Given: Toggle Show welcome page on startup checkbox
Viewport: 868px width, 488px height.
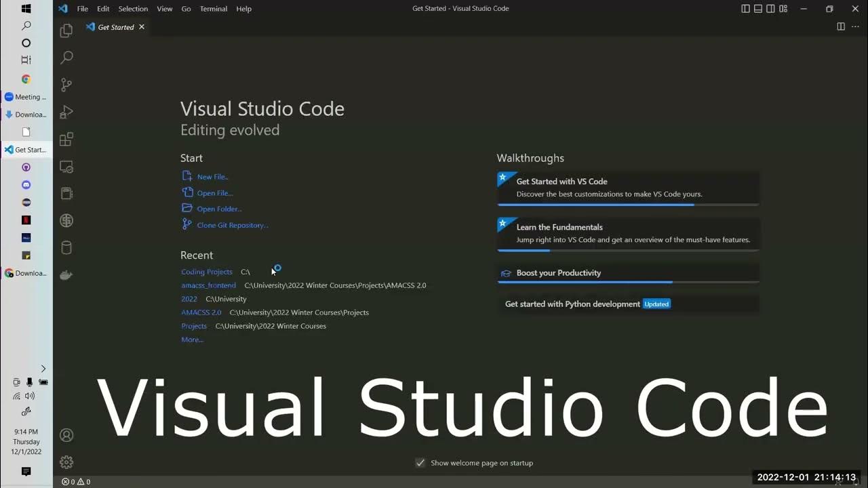Looking at the screenshot, I should [420, 463].
